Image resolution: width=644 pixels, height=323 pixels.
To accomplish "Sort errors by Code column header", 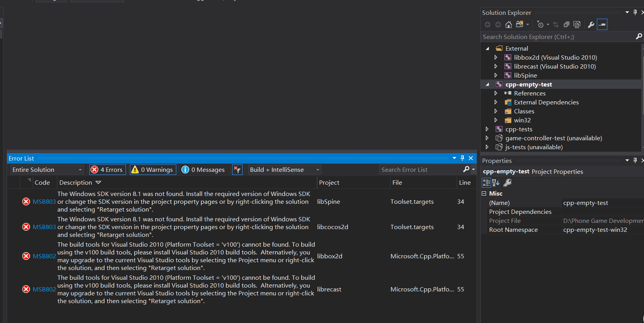I will tap(42, 182).
